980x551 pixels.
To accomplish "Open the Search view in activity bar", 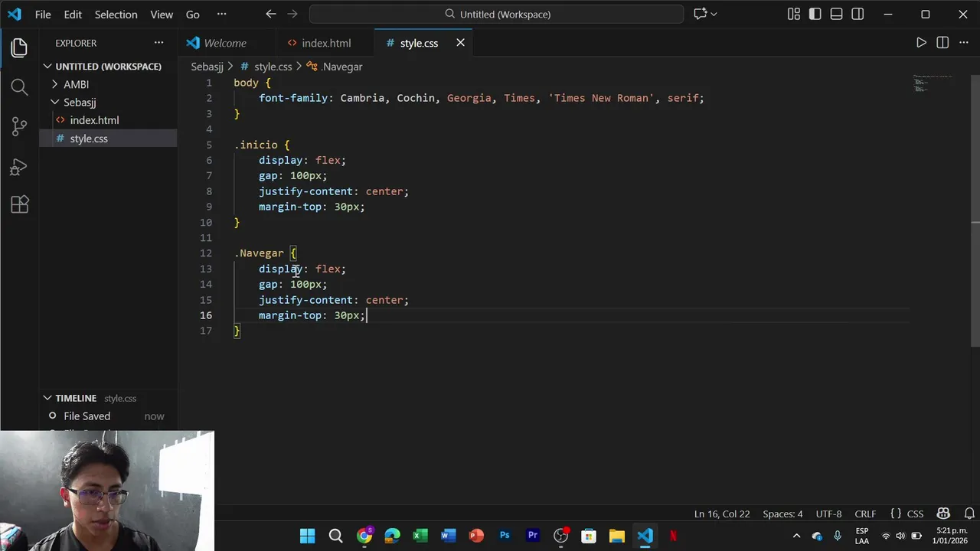I will (19, 87).
